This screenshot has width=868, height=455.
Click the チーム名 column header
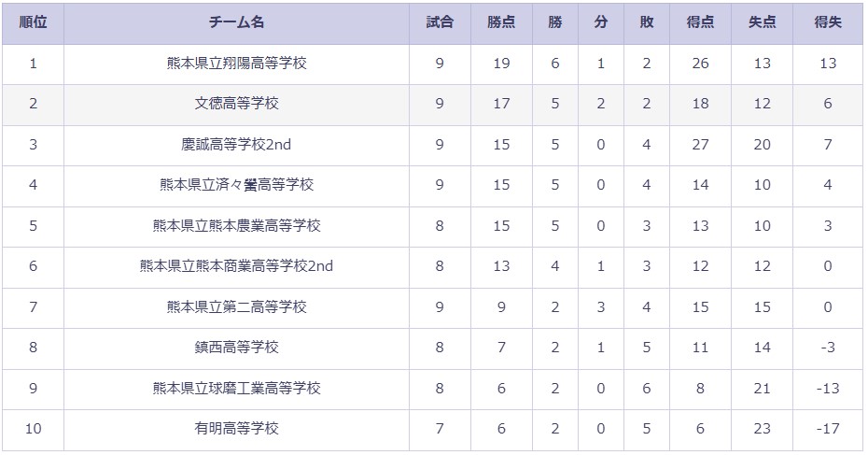point(236,22)
